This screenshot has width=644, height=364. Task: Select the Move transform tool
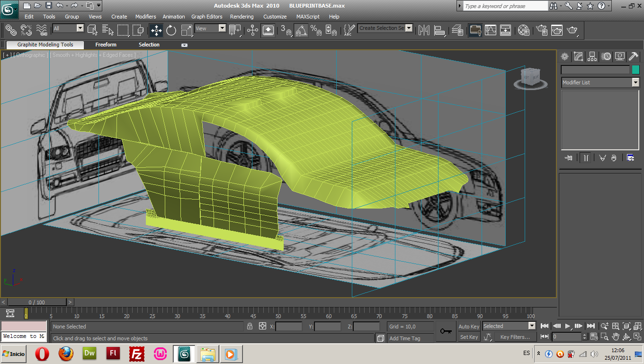156,30
